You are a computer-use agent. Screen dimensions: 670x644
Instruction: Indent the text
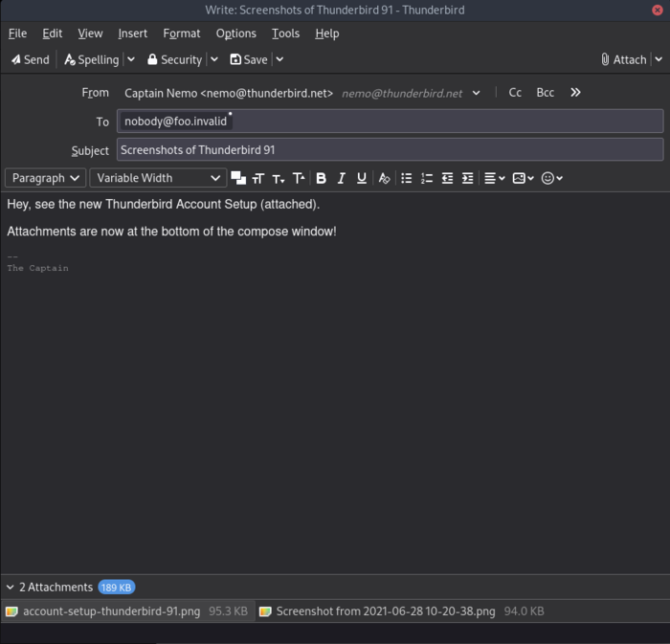click(x=468, y=178)
